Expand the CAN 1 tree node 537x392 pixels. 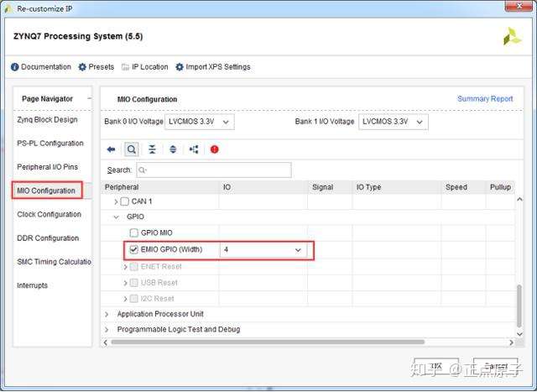point(116,201)
